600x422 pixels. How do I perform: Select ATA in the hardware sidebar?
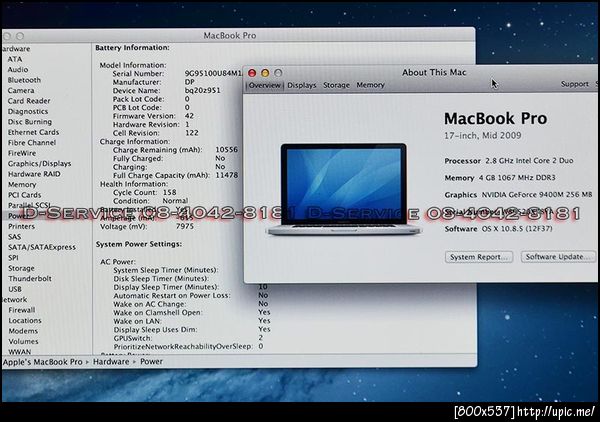15,59
